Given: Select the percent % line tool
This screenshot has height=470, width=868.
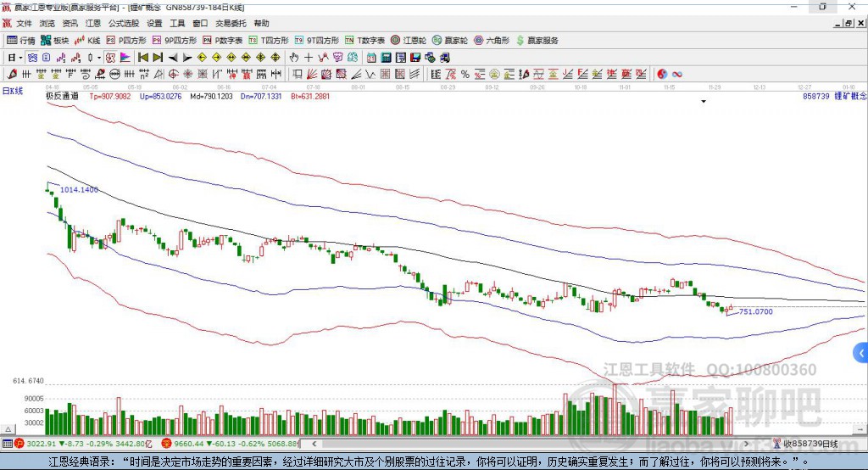Looking at the screenshot, I should pyautogui.click(x=465, y=74).
